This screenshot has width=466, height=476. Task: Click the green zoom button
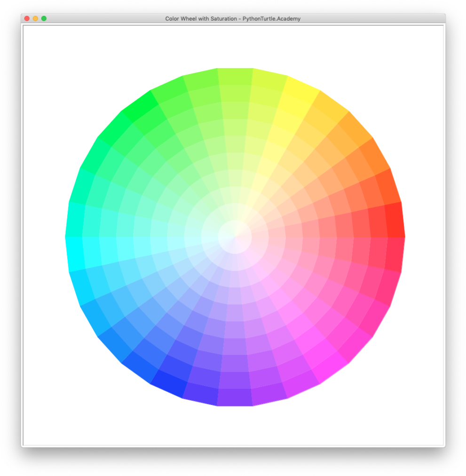tap(44, 18)
